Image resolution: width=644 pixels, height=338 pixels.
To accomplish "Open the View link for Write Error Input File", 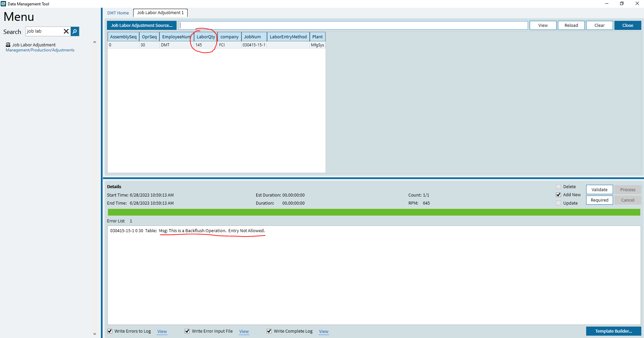I will click(x=244, y=331).
